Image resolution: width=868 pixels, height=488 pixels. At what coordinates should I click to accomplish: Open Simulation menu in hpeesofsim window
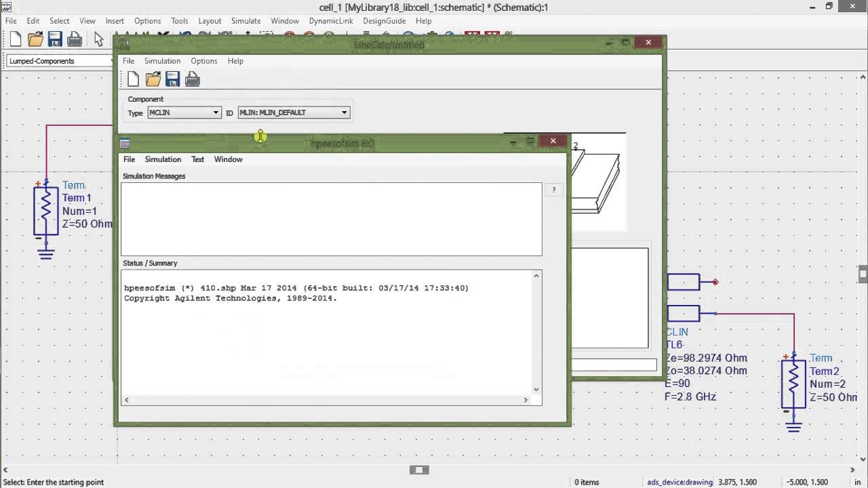click(163, 159)
